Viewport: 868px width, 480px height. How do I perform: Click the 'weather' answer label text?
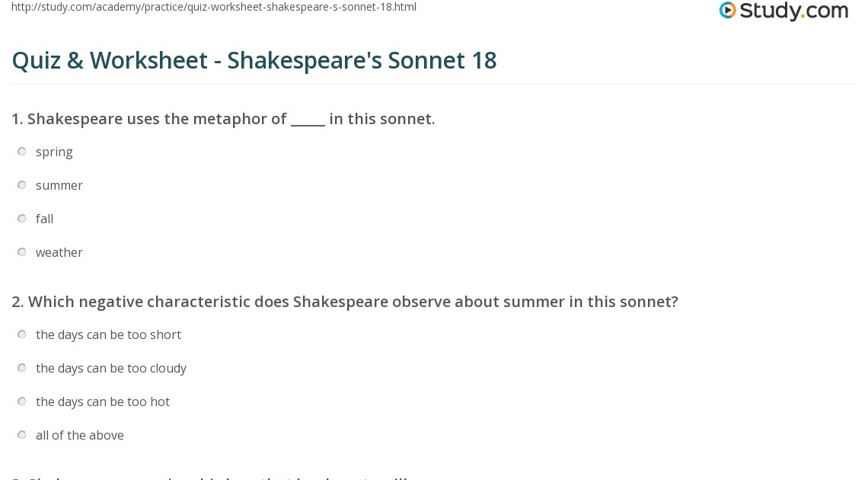(59, 252)
